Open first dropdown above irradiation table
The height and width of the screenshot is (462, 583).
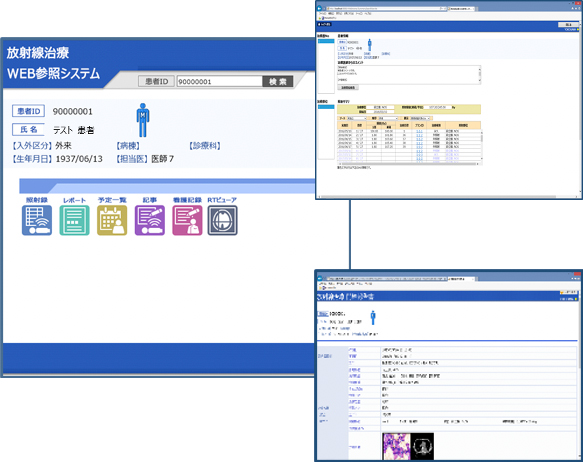pos(356,118)
